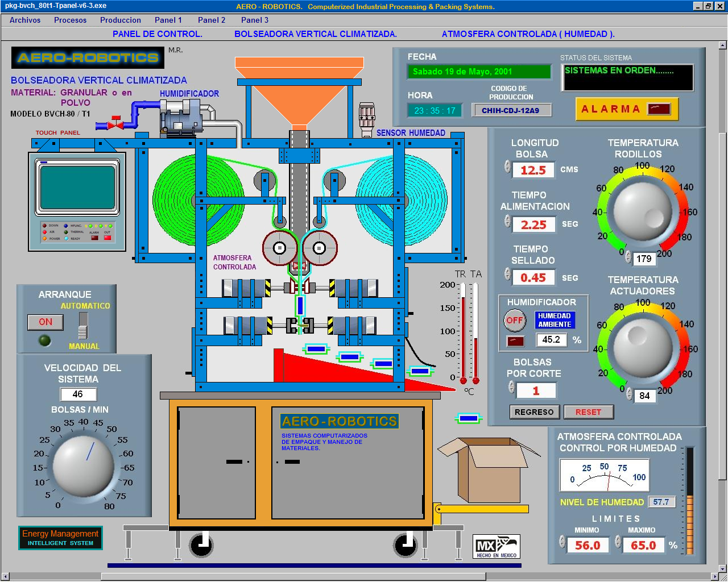Click the Humedad Ambiente button
Viewport: 728px width, 582px height.
(555, 320)
